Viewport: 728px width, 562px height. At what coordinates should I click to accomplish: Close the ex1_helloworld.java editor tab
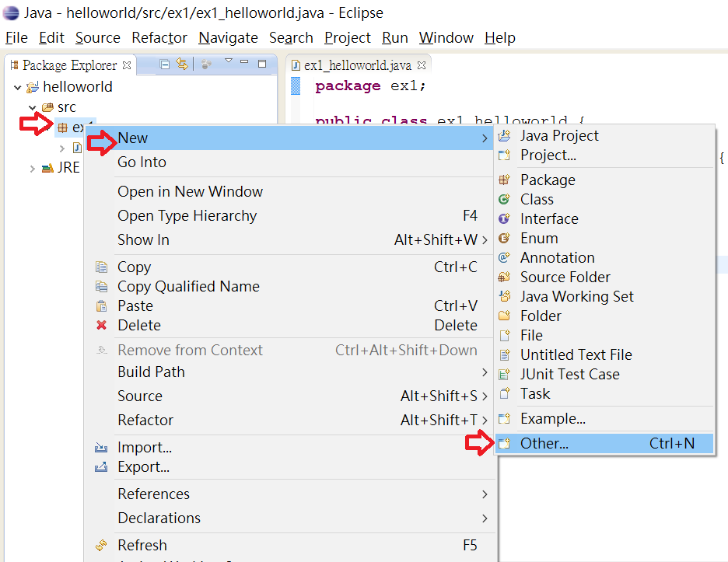pyautogui.click(x=422, y=65)
